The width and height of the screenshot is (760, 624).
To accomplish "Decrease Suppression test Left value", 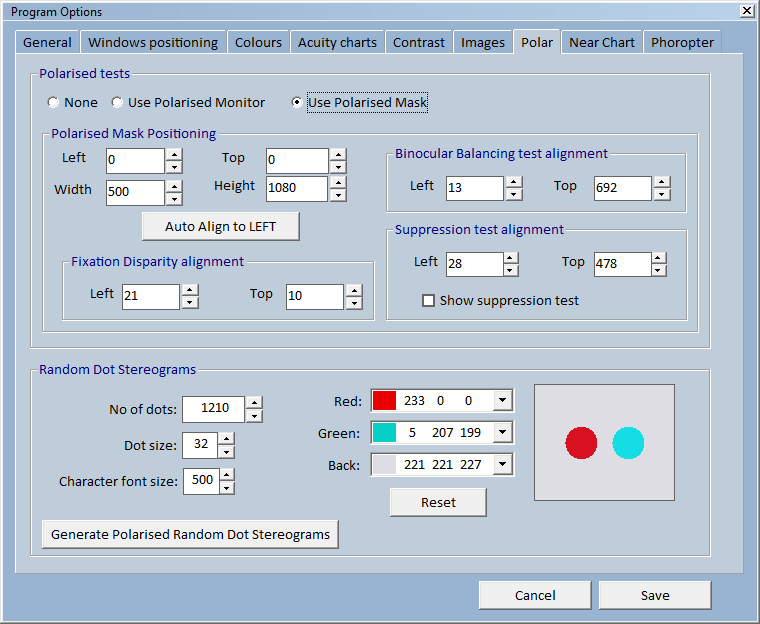I will [x=511, y=271].
